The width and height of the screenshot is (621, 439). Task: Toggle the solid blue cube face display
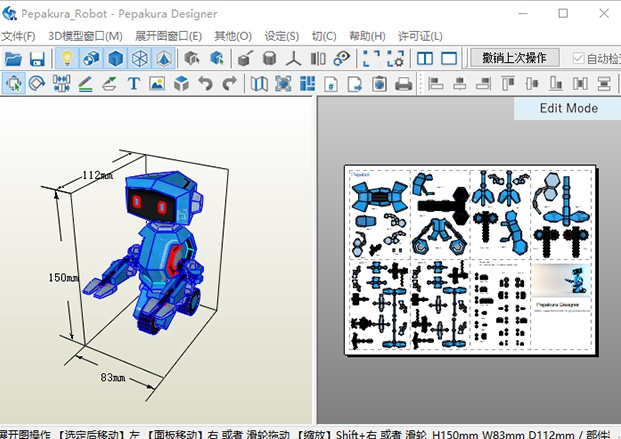116,59
